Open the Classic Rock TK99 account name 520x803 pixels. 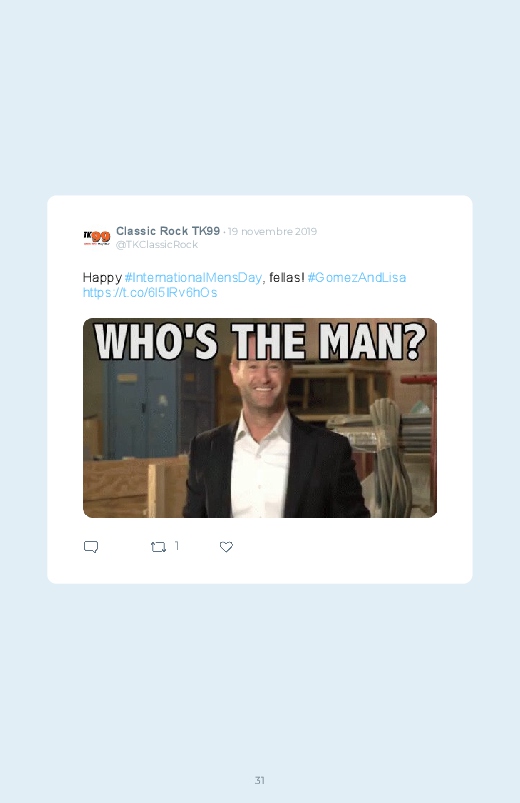(x=168, y=231)
